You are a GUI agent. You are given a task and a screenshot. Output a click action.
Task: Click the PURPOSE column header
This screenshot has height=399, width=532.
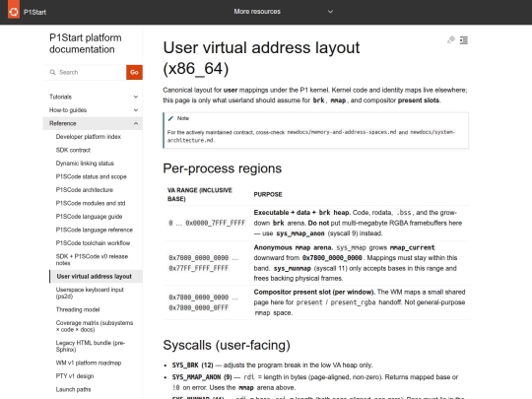(268, 194)
